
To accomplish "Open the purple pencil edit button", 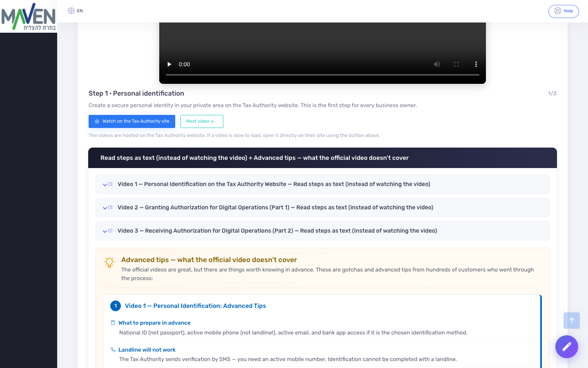I will (567, 347).
